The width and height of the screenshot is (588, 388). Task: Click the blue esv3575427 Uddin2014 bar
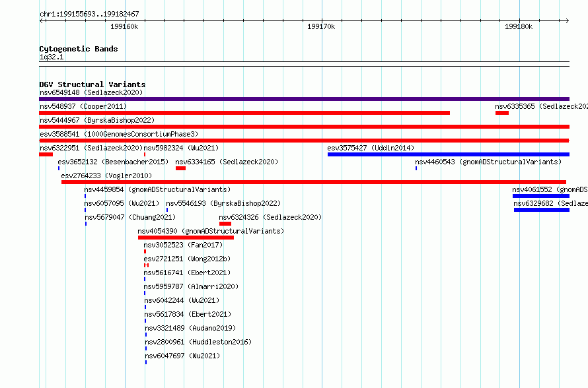click(x=449, y=154)
